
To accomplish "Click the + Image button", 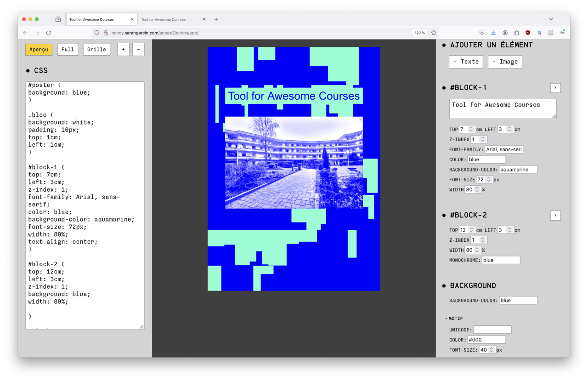I will click(505, 62).
